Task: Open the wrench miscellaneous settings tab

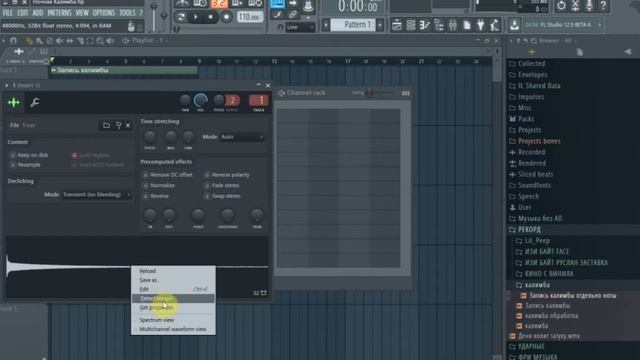Action: coord(35,102)
